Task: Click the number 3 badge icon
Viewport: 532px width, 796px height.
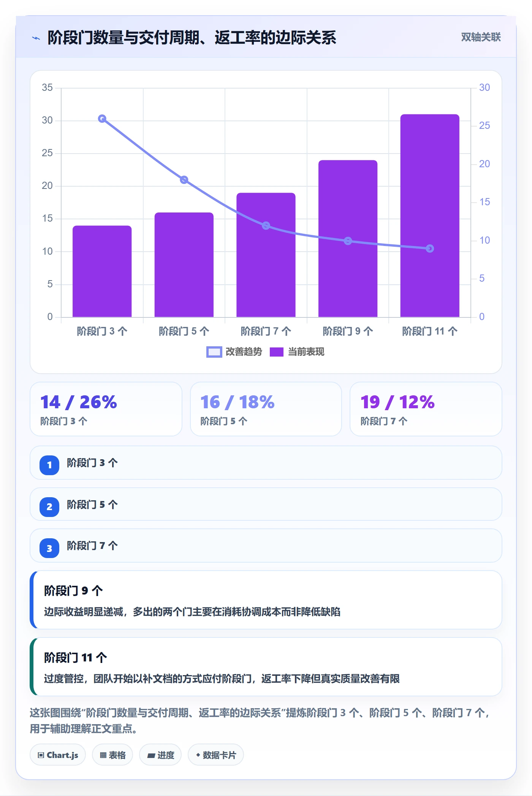Action: [49, 549]
